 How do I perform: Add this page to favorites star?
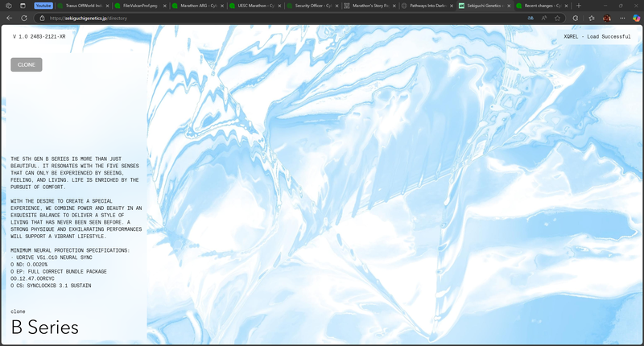pos(557,18)
